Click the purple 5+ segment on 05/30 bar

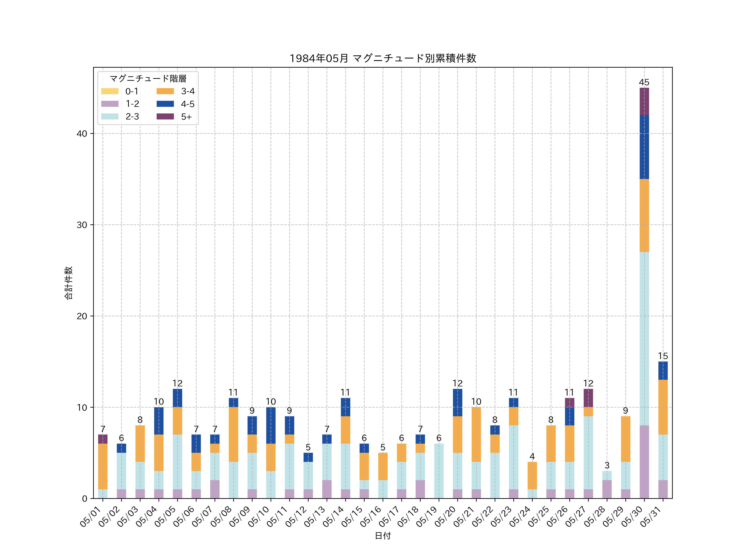click(644, 101)
